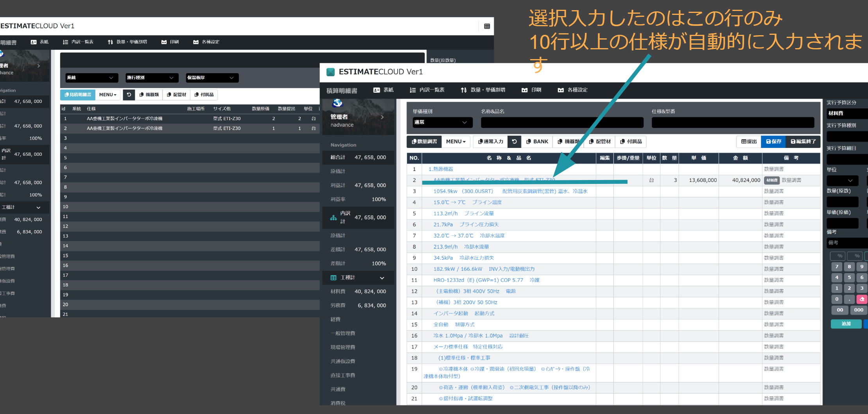
Task: Click the 名称&品名 input field
Action: [562, 122]
